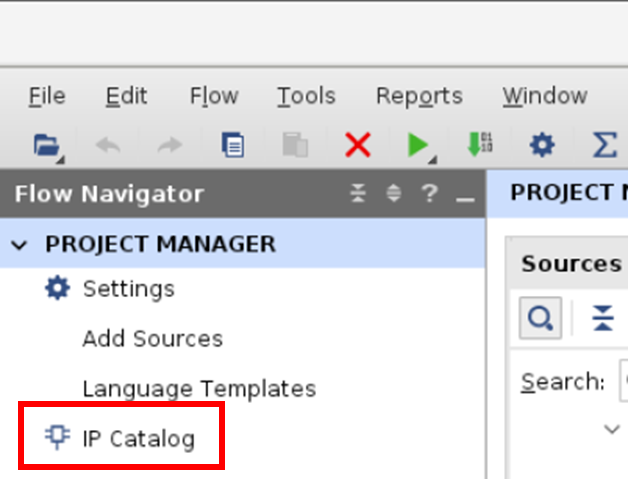Click the Copy toolbar icon
The height and width of the screenshot is (479, 628).
(x=233, y=146)
